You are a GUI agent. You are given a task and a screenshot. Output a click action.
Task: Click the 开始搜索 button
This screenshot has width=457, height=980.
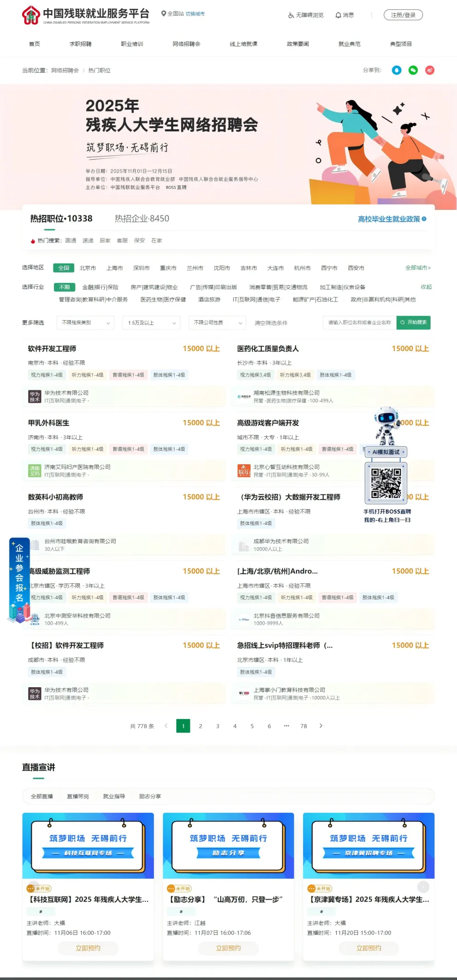click(x=413, y=323)
